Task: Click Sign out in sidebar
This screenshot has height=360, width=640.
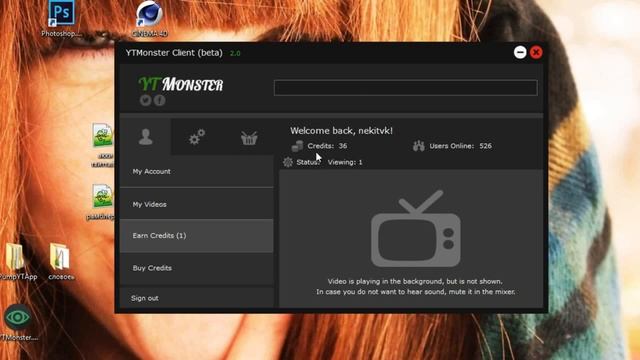Action: point(197,298)
